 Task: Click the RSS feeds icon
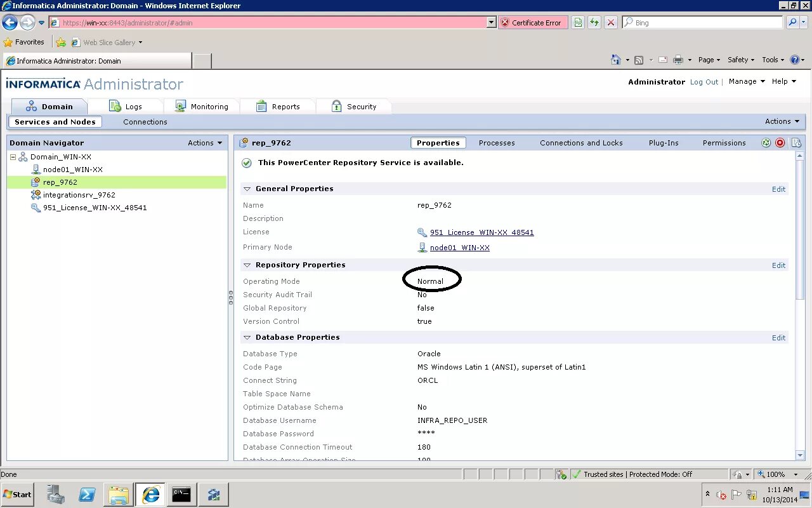(639, 60)
